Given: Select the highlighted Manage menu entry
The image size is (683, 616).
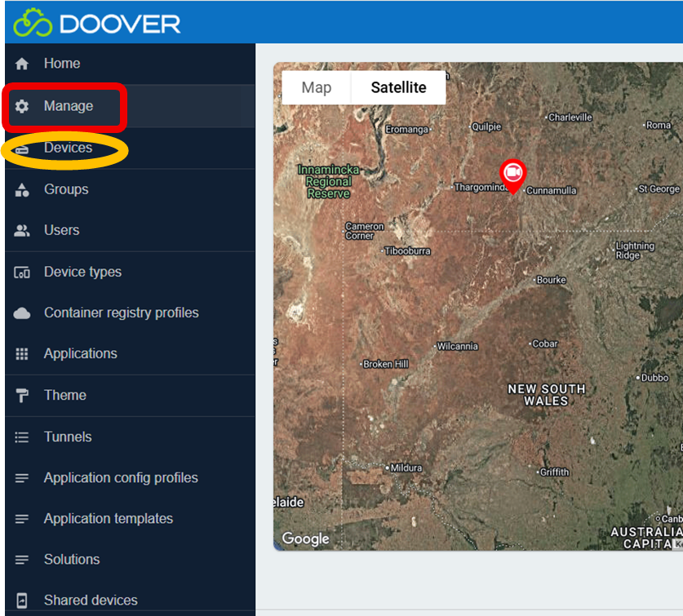Looking at the screenshot, I should 65,105.
